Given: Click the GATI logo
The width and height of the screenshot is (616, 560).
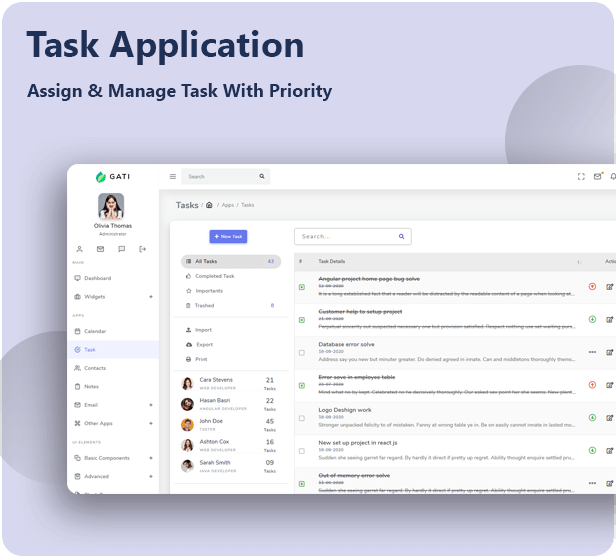Looking at the screenshot, I should [x=113, y=177].
